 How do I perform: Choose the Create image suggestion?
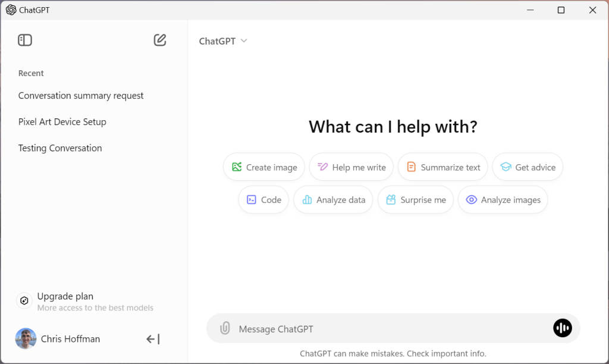264,167
